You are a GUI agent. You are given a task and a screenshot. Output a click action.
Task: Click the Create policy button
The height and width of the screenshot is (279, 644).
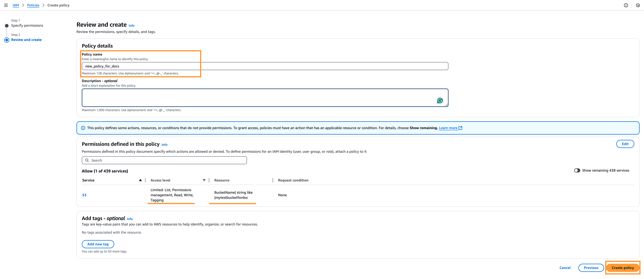click(623, 268)
